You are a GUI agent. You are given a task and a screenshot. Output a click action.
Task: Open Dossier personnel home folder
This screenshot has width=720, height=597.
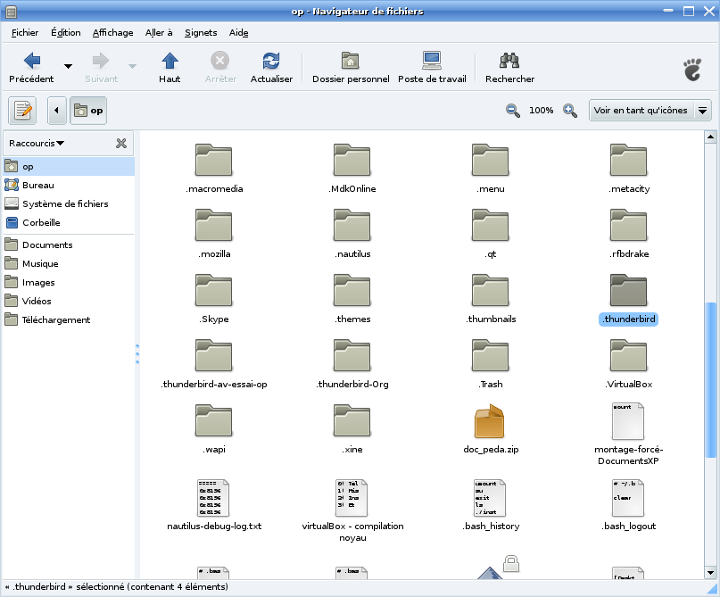coord(350,67)
